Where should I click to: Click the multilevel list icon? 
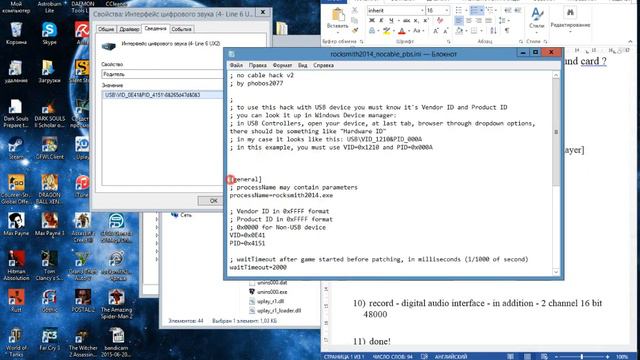tap(490, 10)
